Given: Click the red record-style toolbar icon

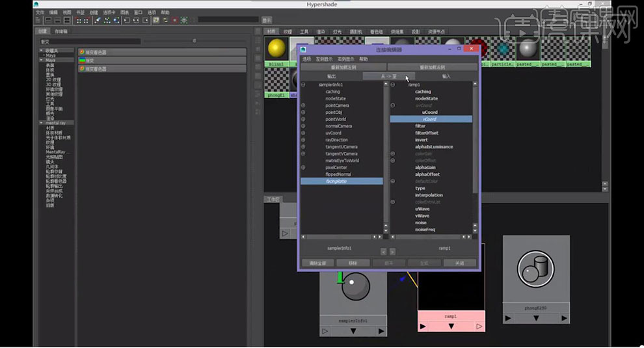Looking at the screenshot, I should point(174,20).
